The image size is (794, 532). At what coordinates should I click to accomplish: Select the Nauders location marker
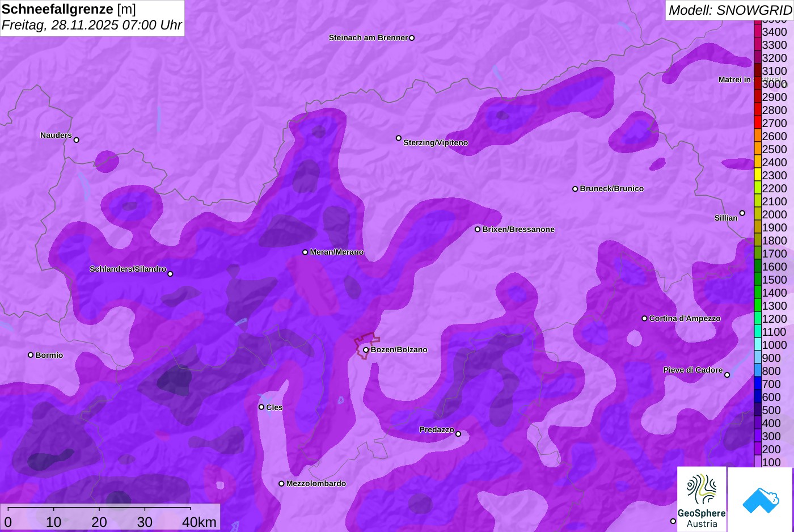pyautogui.click(x=77, y=140)
